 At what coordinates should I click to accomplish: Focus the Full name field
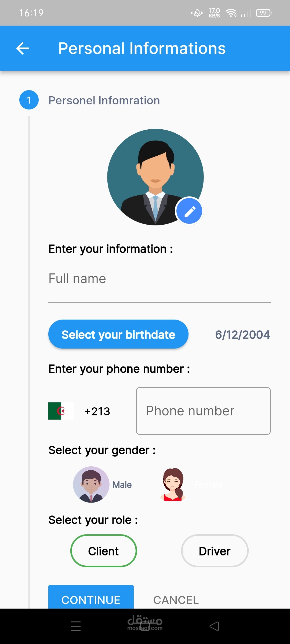(x=159, y=279)
